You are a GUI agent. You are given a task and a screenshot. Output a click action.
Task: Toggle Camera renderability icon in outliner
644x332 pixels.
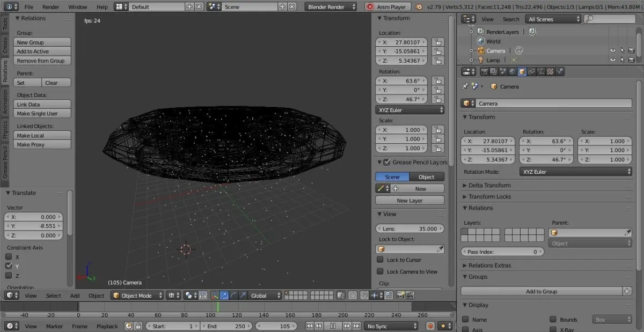631,51
